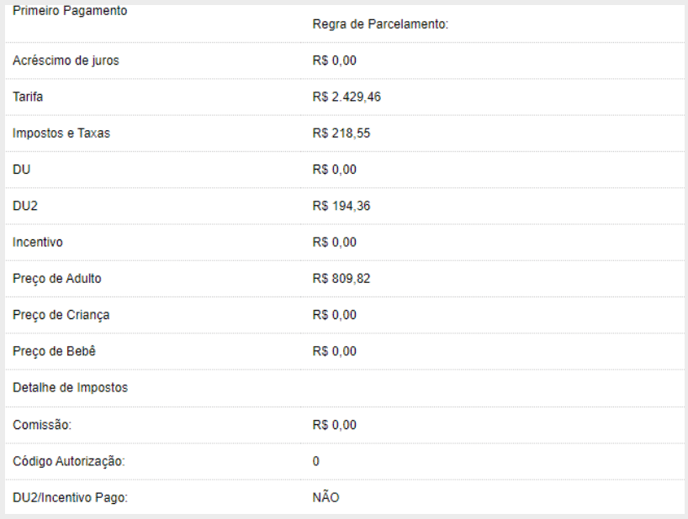The width and height of the screenshot is (688, 519).
Task: Click the Comissão label
Action: [x=42, y=425]
